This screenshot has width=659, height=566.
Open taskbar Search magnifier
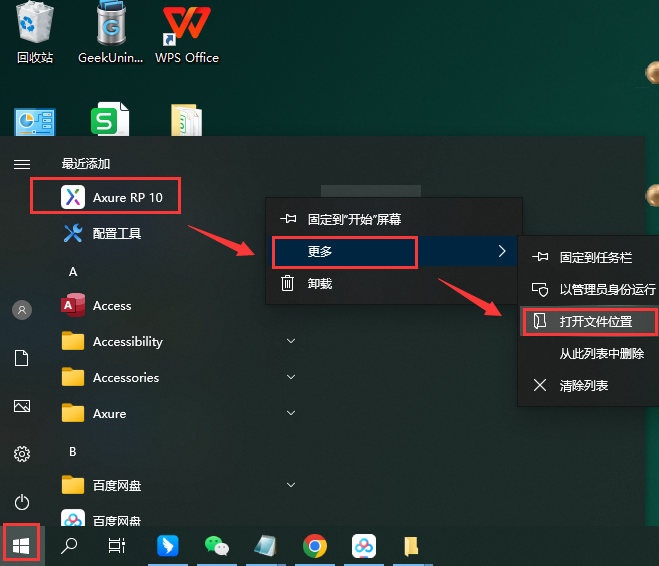tap(69, 546)
